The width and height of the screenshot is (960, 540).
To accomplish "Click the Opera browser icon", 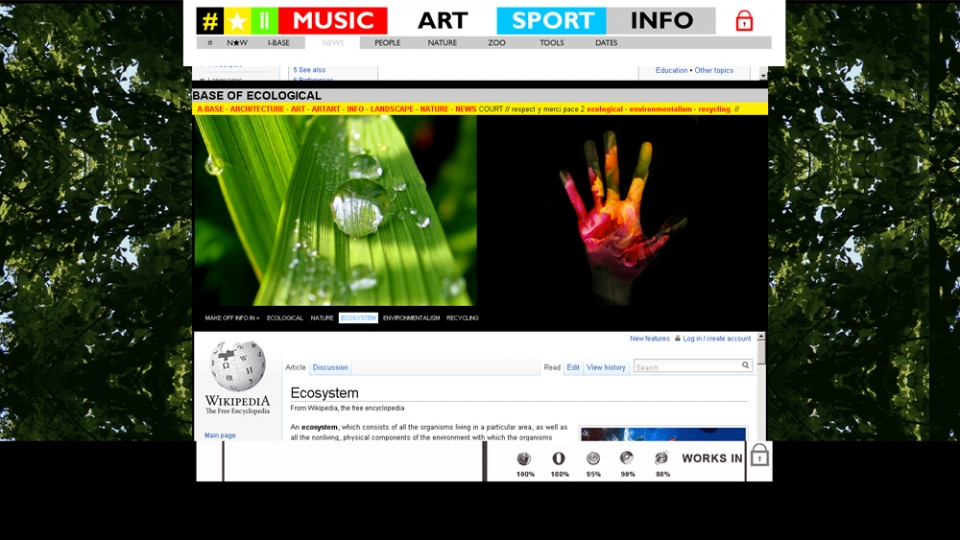I will [x=559, y=459].
